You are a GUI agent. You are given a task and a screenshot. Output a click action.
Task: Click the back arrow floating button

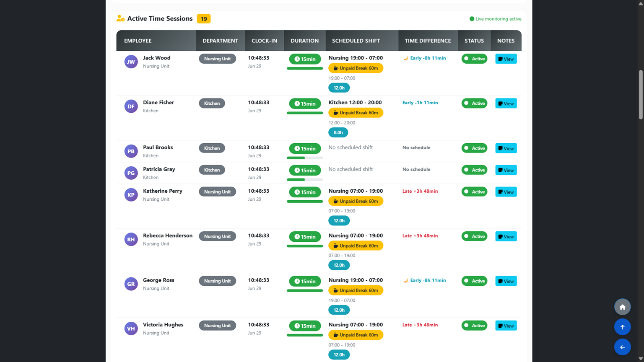tap(622, 347)
